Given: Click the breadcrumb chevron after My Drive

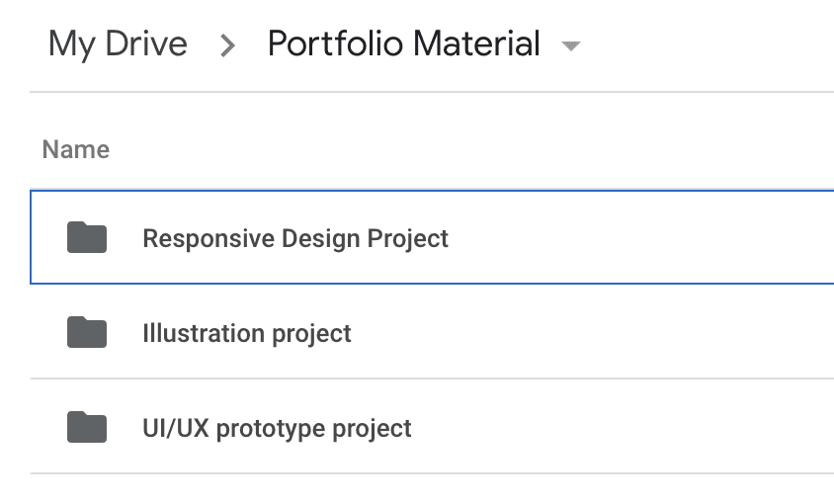Looking at the screenshot, I should (x=228, y=45).
